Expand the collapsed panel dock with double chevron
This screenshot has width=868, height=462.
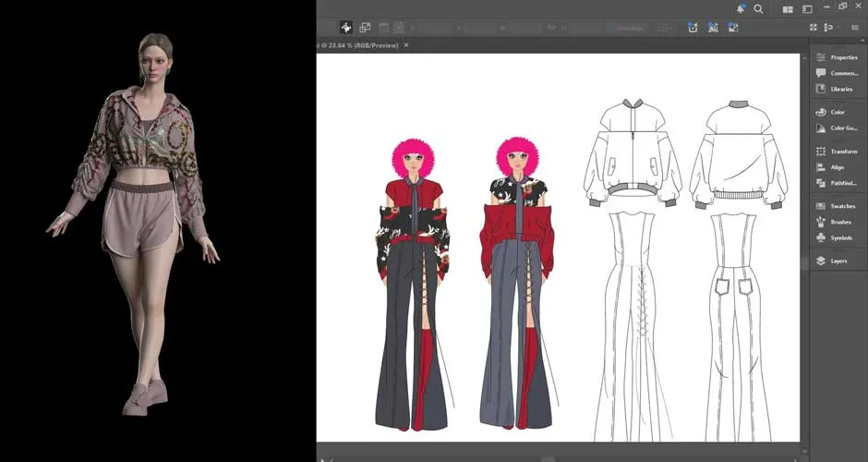pyautogui.click(x=864, y=41)
